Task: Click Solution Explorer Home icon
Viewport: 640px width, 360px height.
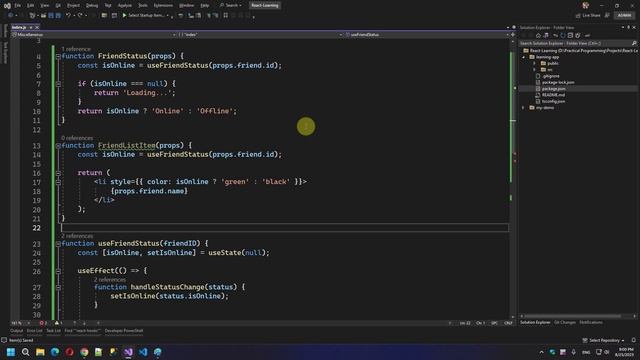Action: pos(538,36)
